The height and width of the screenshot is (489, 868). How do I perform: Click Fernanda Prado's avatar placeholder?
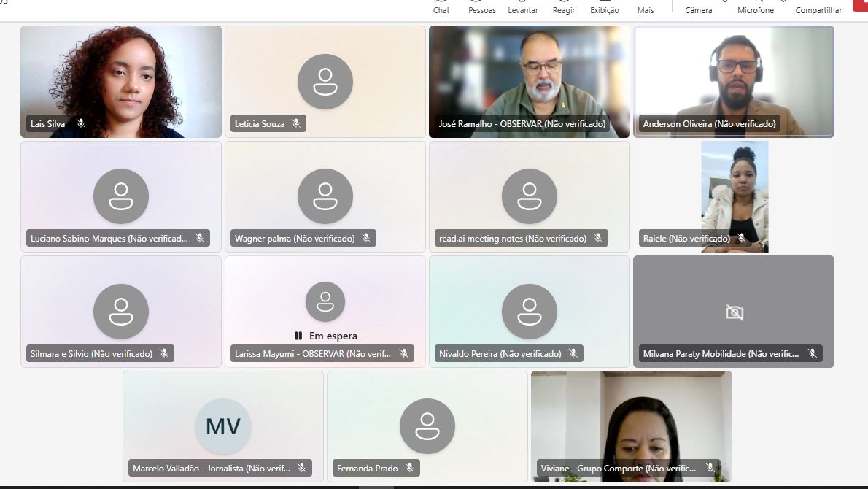pyautogui.click(x=427, y=426)
